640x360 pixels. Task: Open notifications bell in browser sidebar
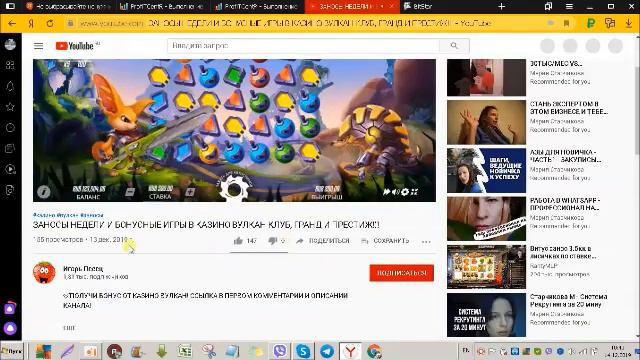[x=10, y=86]
